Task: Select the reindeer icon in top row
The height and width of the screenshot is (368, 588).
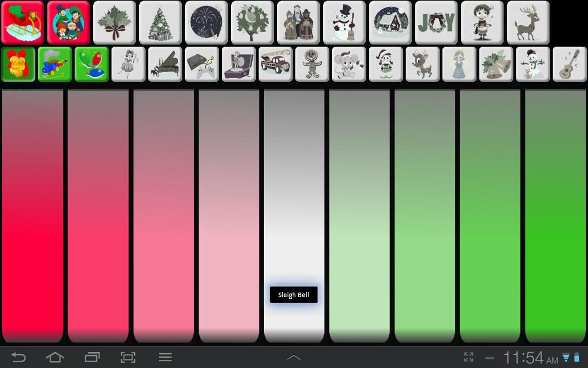Action: point(528,23)
